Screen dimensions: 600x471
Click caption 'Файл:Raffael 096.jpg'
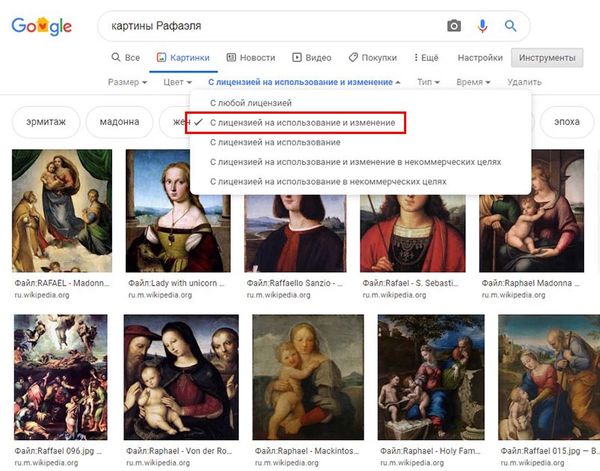click(x=58, y=451)
